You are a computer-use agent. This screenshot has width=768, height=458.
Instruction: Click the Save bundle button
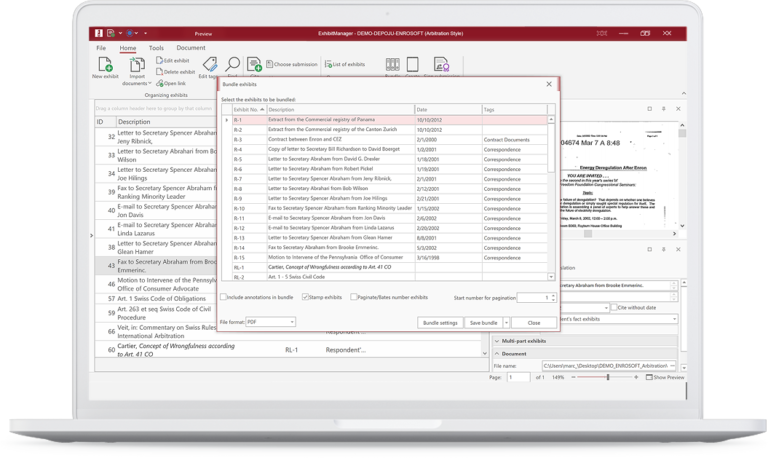point(483,323)
